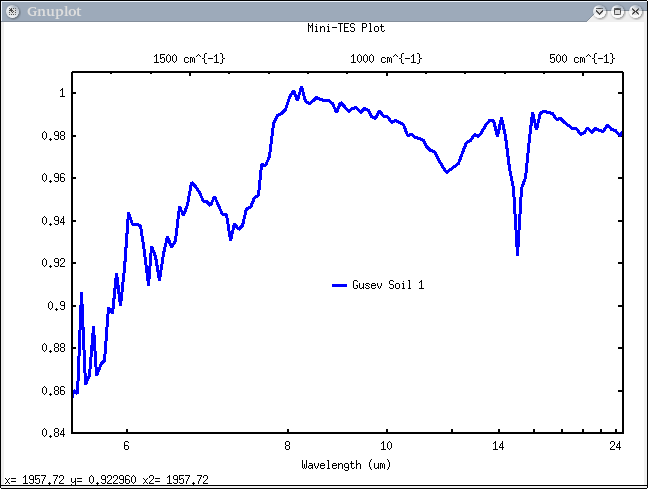Click the Gnuplot title text

pyautogui.click(x=54, y=12)
